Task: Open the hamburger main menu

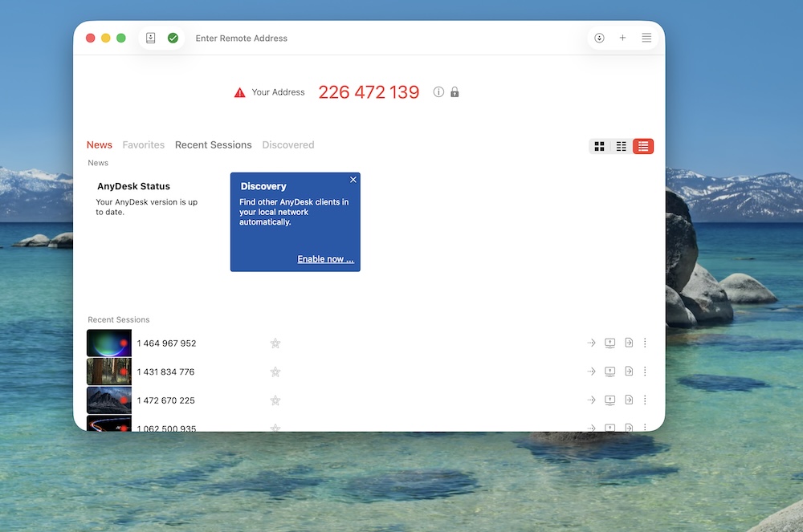Action: 646,38
